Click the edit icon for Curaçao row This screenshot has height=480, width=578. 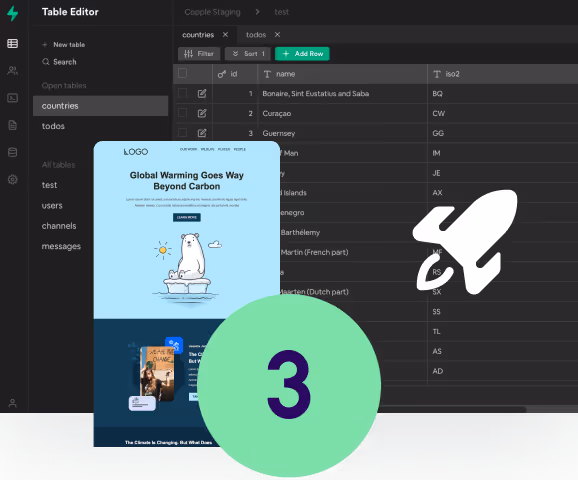tap(202, 113)
